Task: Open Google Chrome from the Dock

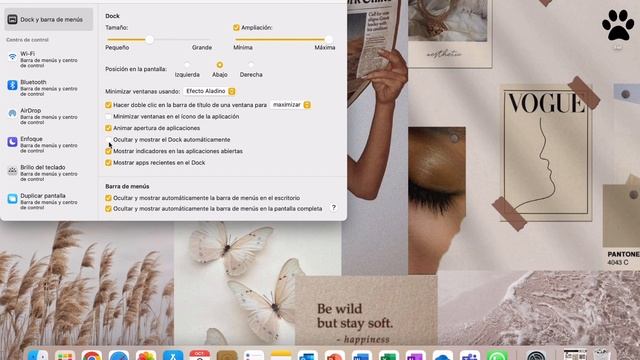Action: 91,355
